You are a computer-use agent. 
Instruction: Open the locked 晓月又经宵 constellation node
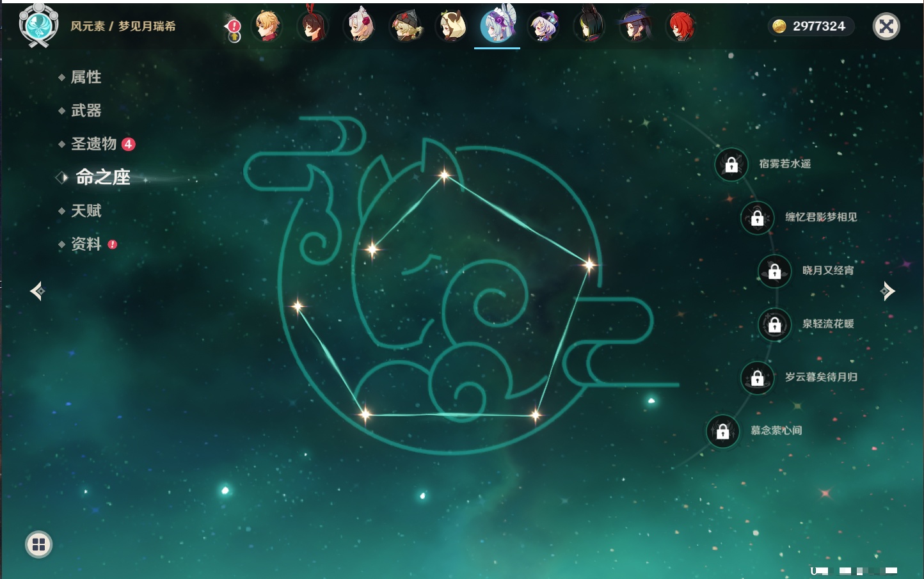click(775, 271)
